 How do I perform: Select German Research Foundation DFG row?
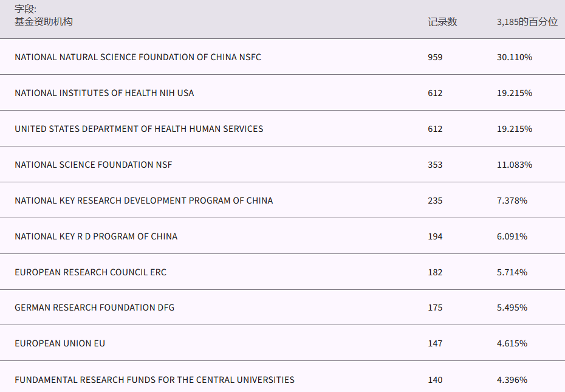tap(95, 308)
